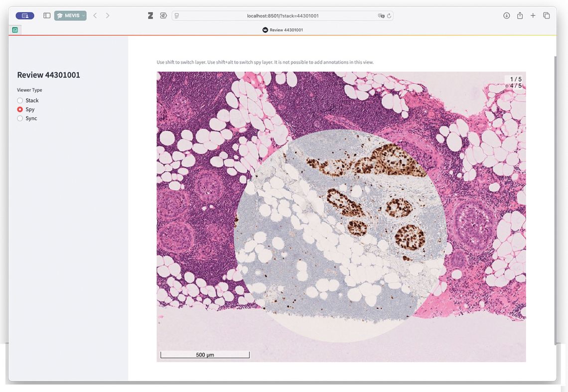Click the page vertical scrollbar
The image size is (568, 392).
coord(555,199)
